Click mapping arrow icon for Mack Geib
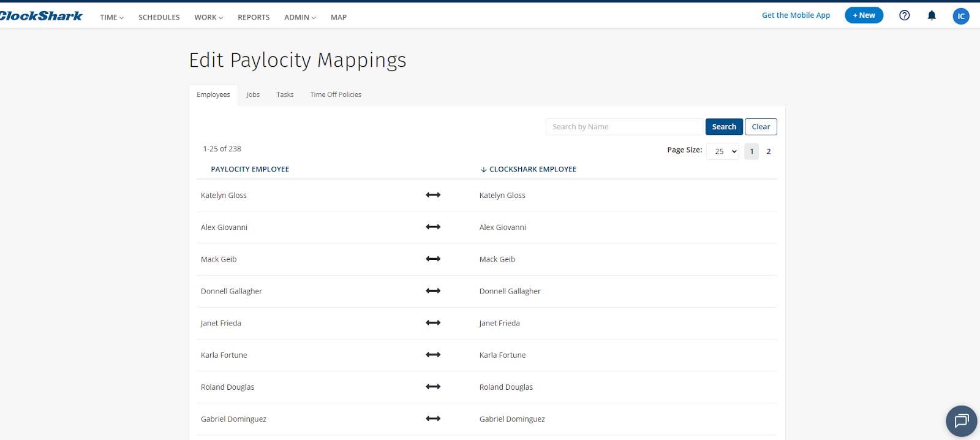Viewport: 980px width, 440px height. coord(433,259)
